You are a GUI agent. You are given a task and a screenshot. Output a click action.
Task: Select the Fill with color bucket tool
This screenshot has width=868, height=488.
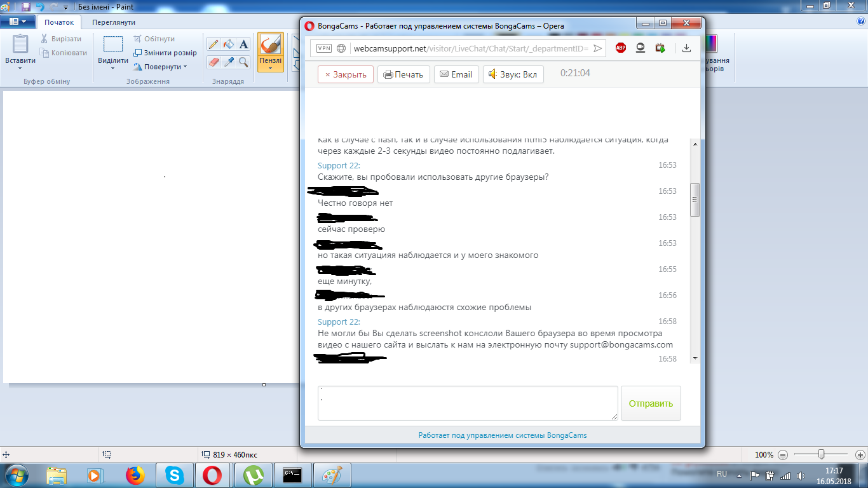pyautogui.click(x=229, y=44)
